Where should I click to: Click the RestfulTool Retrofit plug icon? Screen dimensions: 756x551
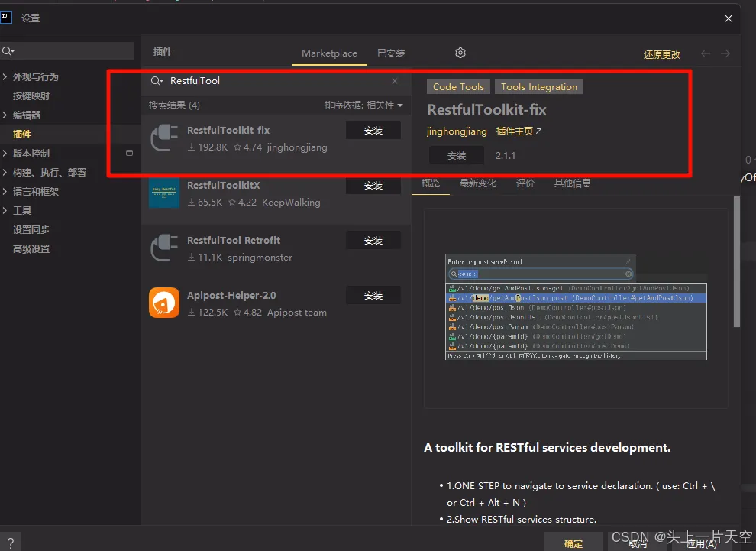[164, 248]
